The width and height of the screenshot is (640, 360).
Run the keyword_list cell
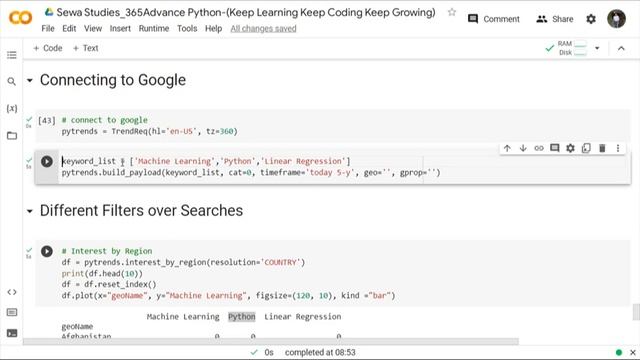point(47,162)
